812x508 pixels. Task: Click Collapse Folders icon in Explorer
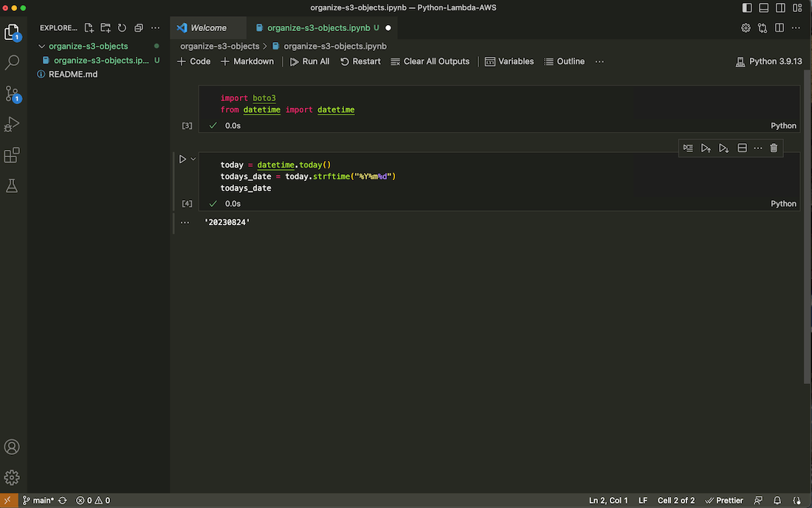coord(138,28)
